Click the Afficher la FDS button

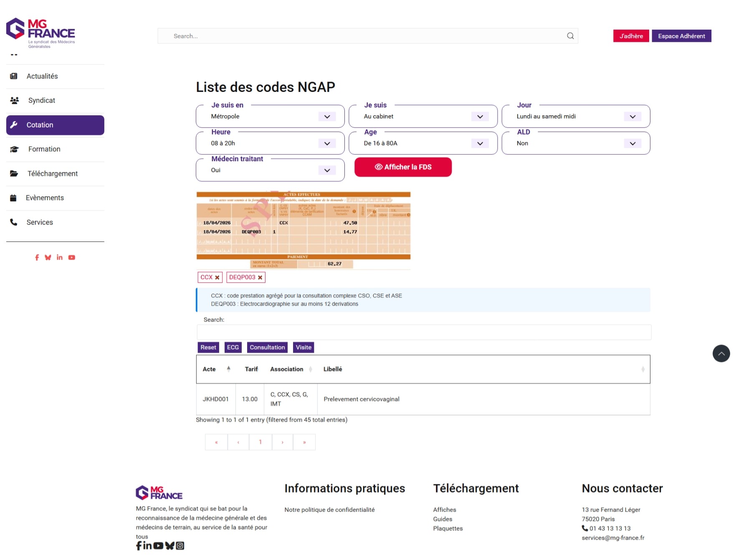(x=403, y=167)
